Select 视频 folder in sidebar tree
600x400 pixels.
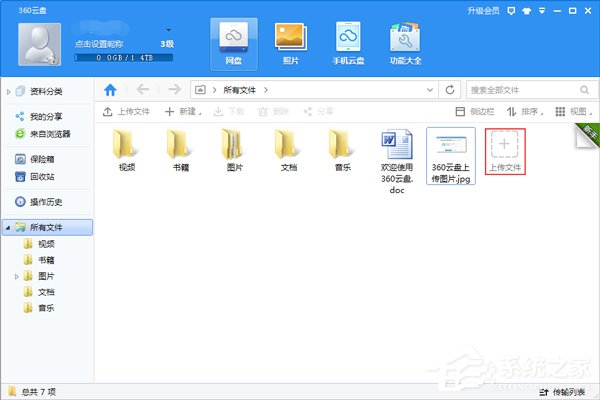(46, 244)
